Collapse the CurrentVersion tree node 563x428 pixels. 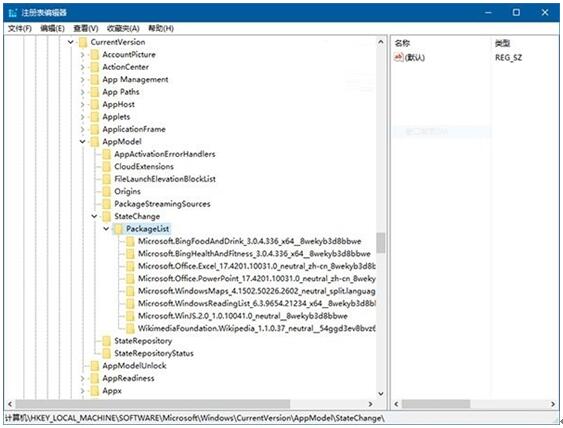[x=71, y=42]
